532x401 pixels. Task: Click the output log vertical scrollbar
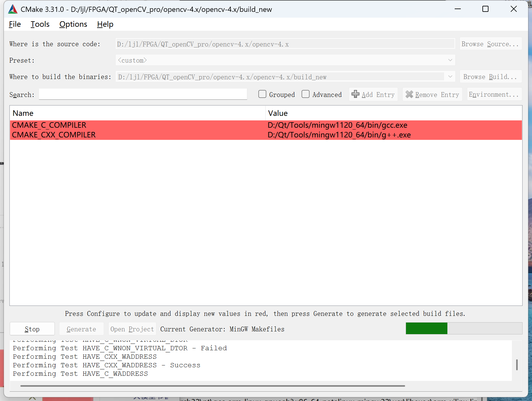pyautogui.click(x=517, y=365)
